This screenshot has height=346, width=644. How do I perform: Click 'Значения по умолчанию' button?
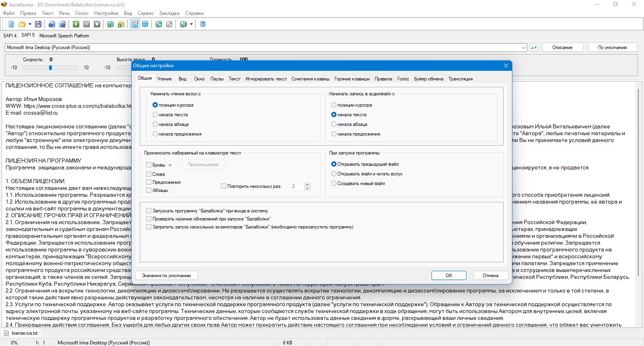[166, 276]
